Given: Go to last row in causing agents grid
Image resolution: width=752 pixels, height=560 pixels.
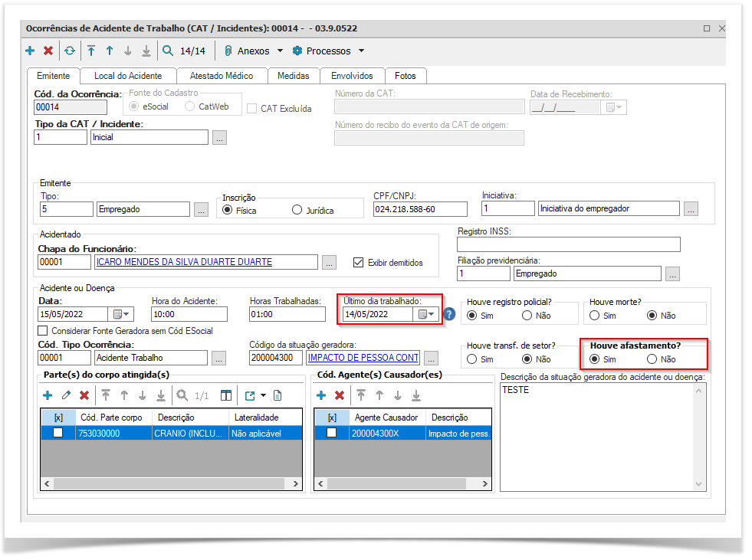Looking at the screenshot, I should pos(416,395).
